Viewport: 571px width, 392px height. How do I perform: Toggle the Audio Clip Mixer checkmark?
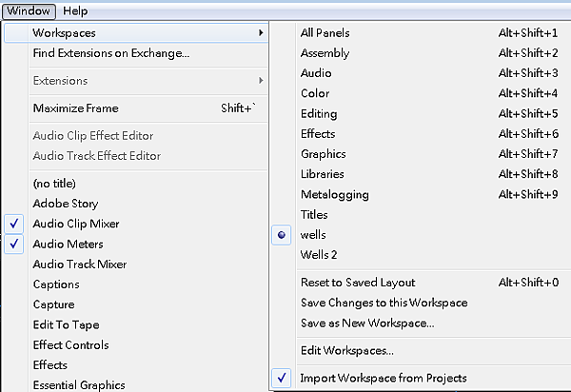(14, 224)
